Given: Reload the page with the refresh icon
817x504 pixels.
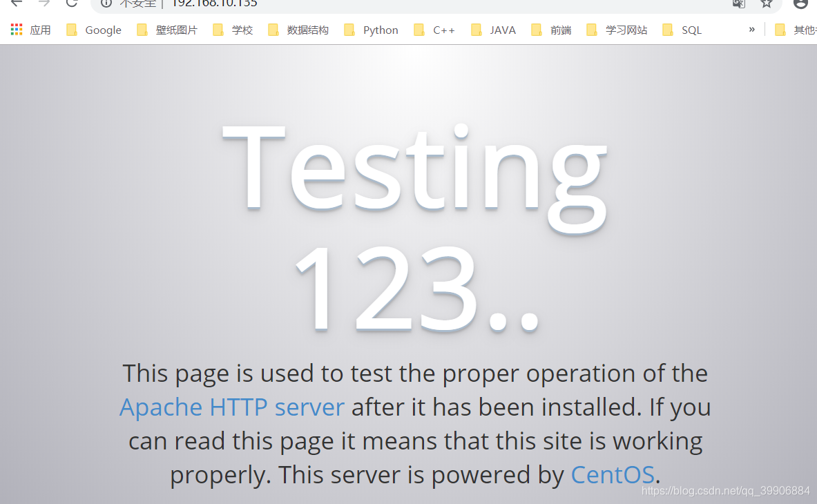Looking at the screenshot, I should click(72, 3).
